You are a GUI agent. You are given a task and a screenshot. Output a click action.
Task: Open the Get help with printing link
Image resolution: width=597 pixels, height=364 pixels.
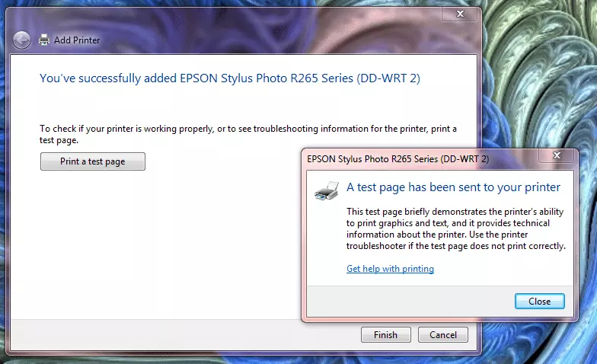coord(390,269)
